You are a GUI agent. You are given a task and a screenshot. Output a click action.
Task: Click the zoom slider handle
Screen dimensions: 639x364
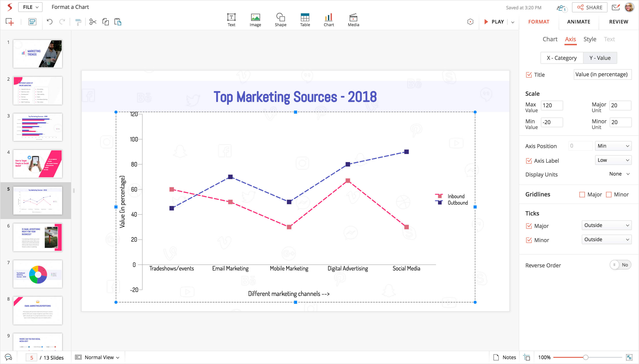[x=586, y=357]
